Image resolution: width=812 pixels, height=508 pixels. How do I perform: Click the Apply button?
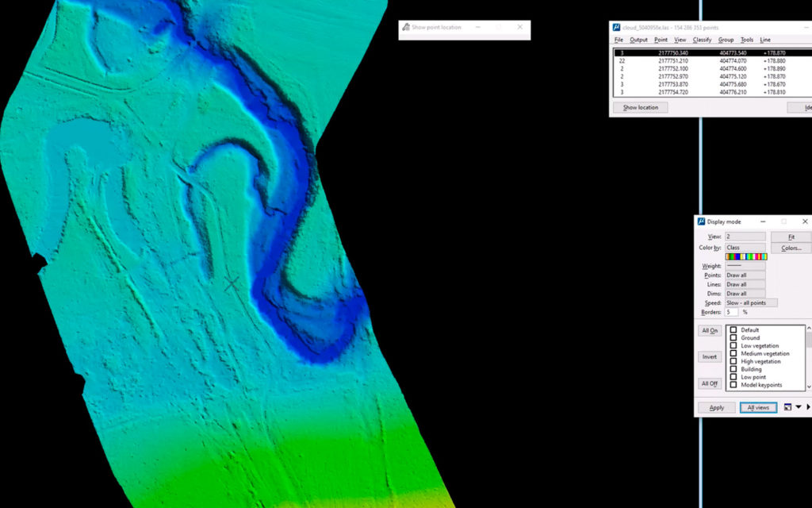[717, 407]
